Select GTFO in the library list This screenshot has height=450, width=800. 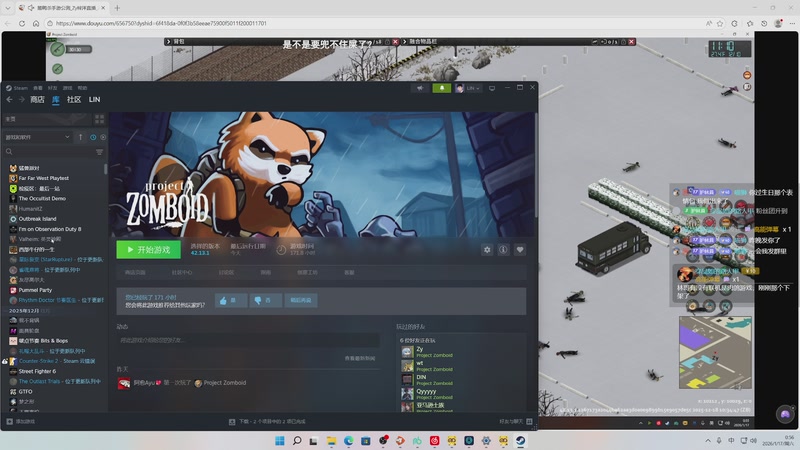[25, 391]
